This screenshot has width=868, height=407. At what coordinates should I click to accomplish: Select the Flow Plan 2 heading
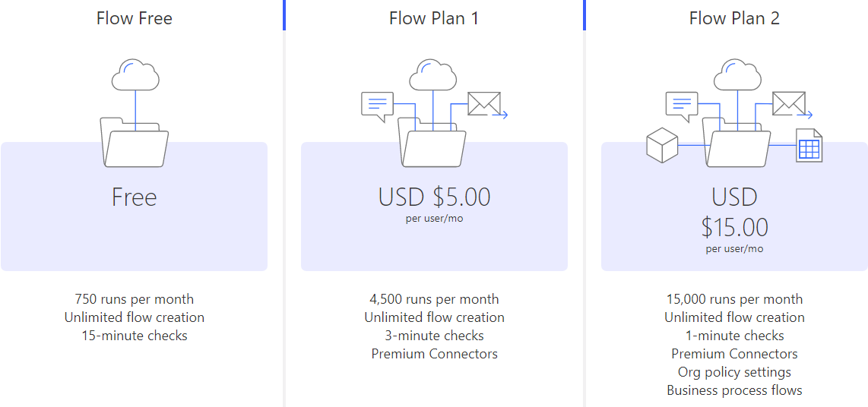click(734, 18)
